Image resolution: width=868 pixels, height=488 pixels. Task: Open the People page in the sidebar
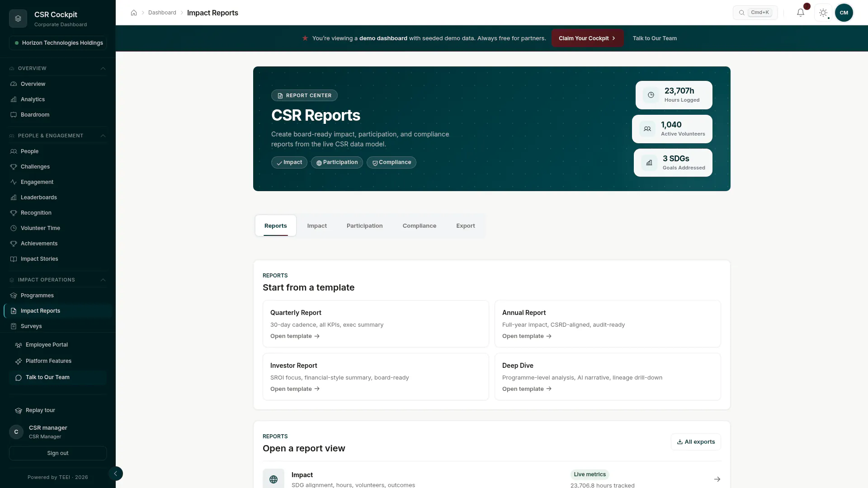(x=58, y=151)
